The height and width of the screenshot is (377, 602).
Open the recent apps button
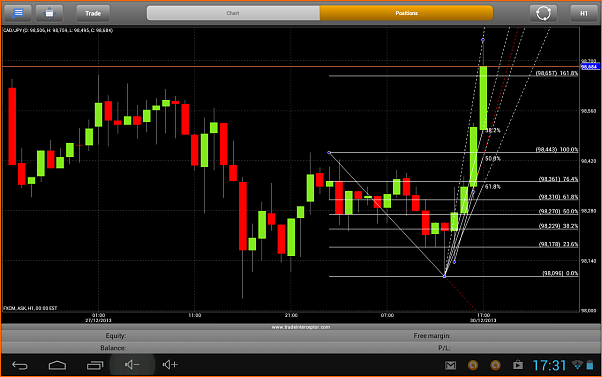tap(95, 365)
